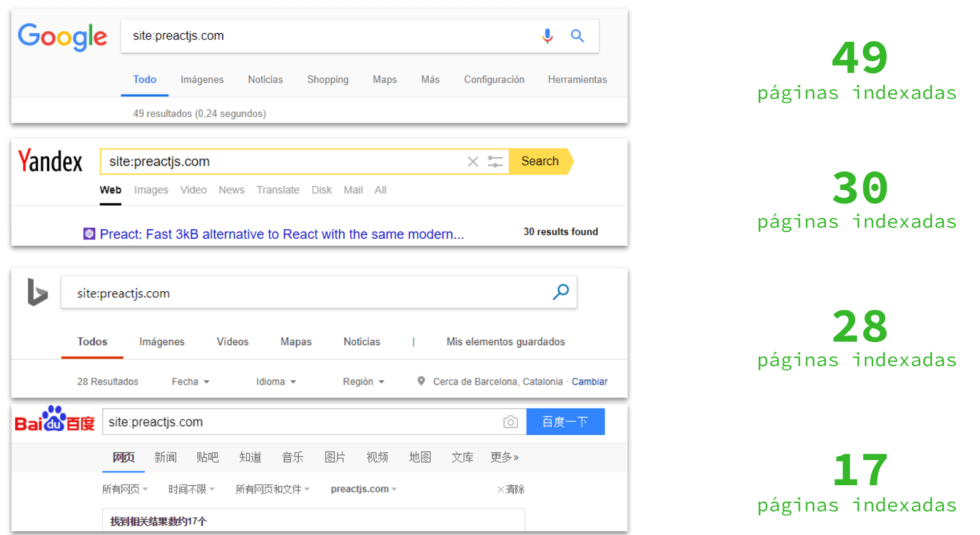
Task: Open Bing Idioma dropdown
Action: tap(276, 381)
